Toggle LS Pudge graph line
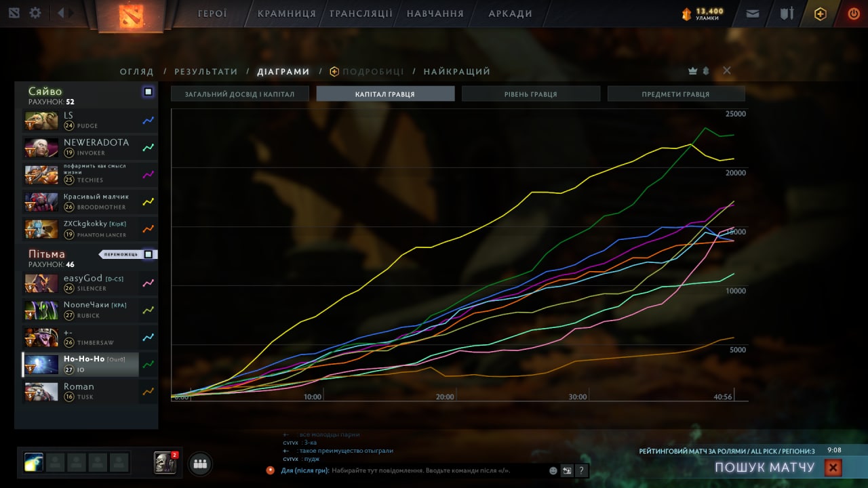This screenshot has width=868, height=488. tap(149, 121)
